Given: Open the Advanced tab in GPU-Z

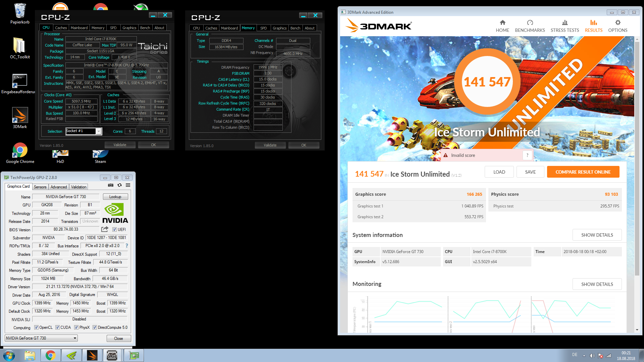Looking at the screenshot, I should click(59, 187).
